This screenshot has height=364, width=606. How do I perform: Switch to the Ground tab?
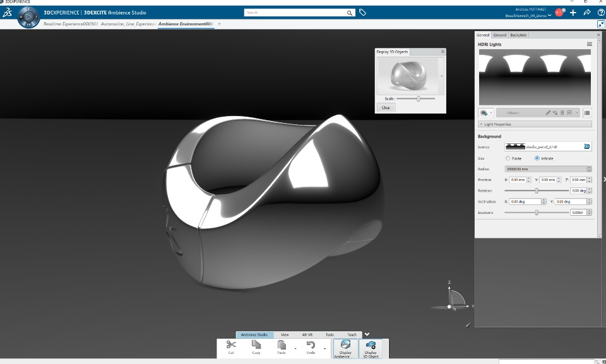click(x=500, y=35)
